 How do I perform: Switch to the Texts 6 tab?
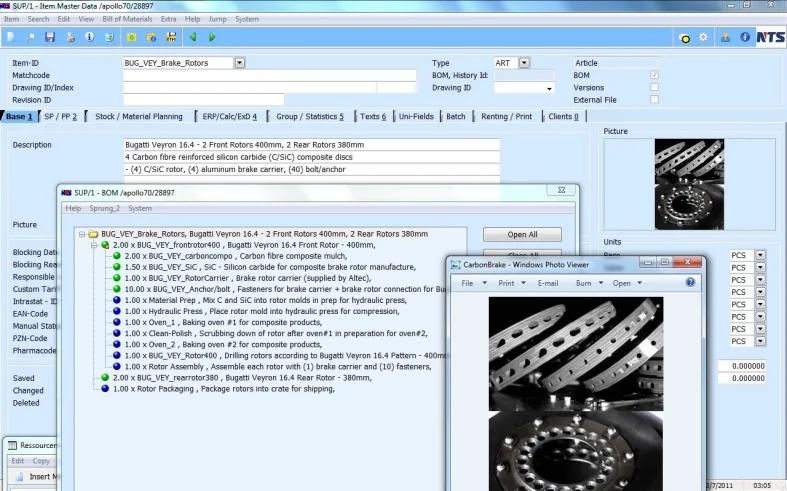(373, 116)
